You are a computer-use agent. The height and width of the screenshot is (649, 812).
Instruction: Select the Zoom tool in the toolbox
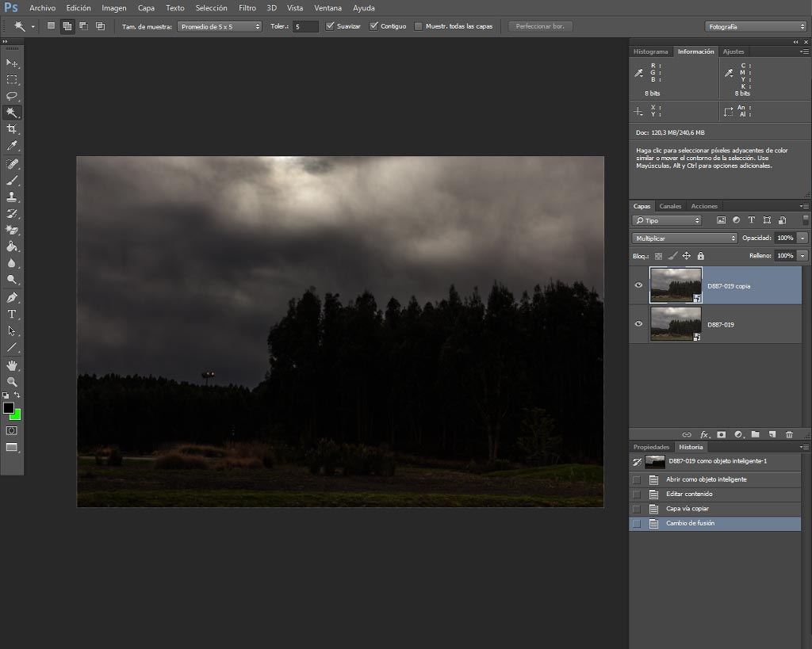pos(12,382)
